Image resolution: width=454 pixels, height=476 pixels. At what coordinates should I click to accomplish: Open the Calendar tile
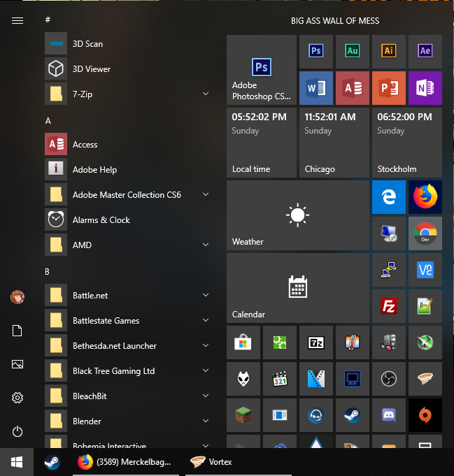coord(298,288)
